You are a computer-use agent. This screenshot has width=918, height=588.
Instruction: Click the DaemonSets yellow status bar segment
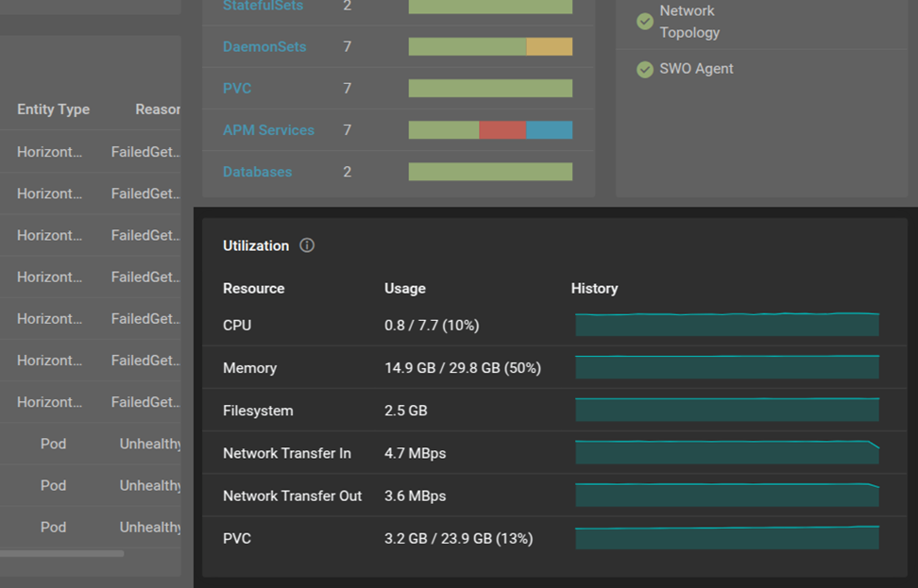(x=549, y=47)
